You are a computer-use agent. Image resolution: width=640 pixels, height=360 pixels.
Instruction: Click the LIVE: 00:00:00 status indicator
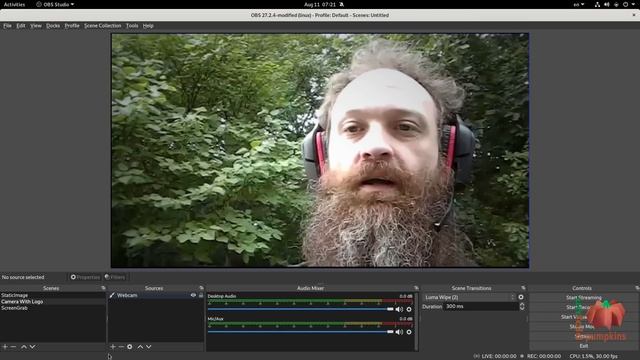pos(495,356)
